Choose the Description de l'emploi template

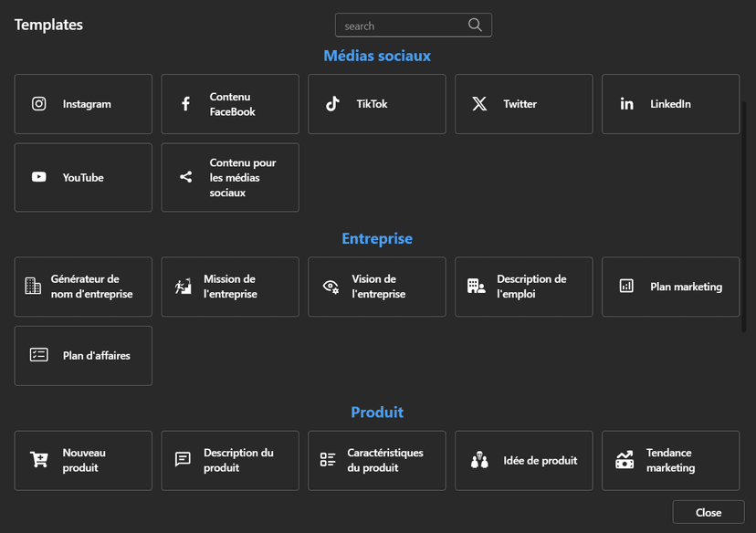coord(523,287)
